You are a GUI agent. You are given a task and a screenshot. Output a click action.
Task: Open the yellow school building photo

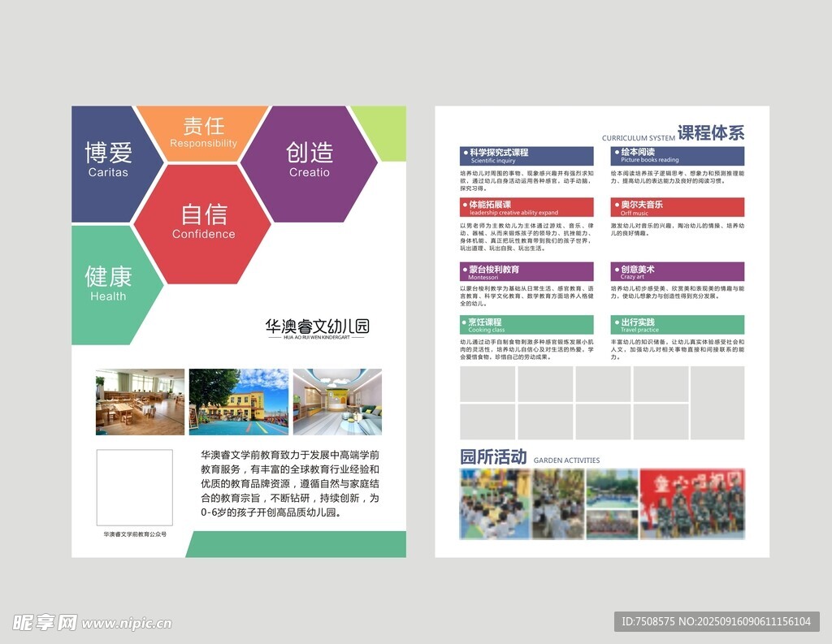(238, 402)
